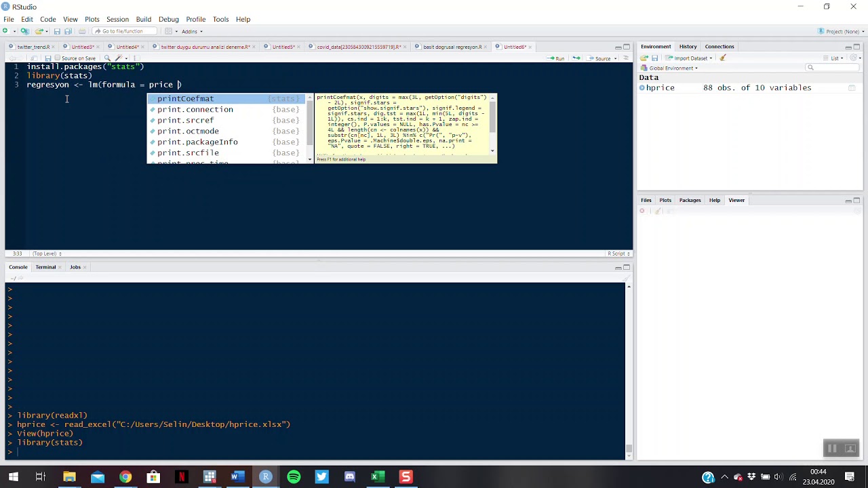Open the Terminal tab

[45, 267]
